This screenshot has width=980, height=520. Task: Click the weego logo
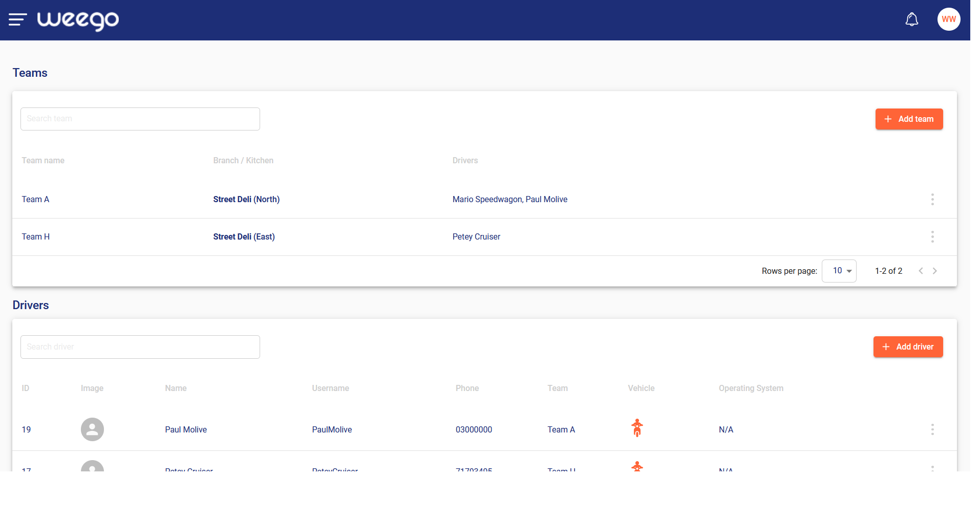[x=78, y=20]
